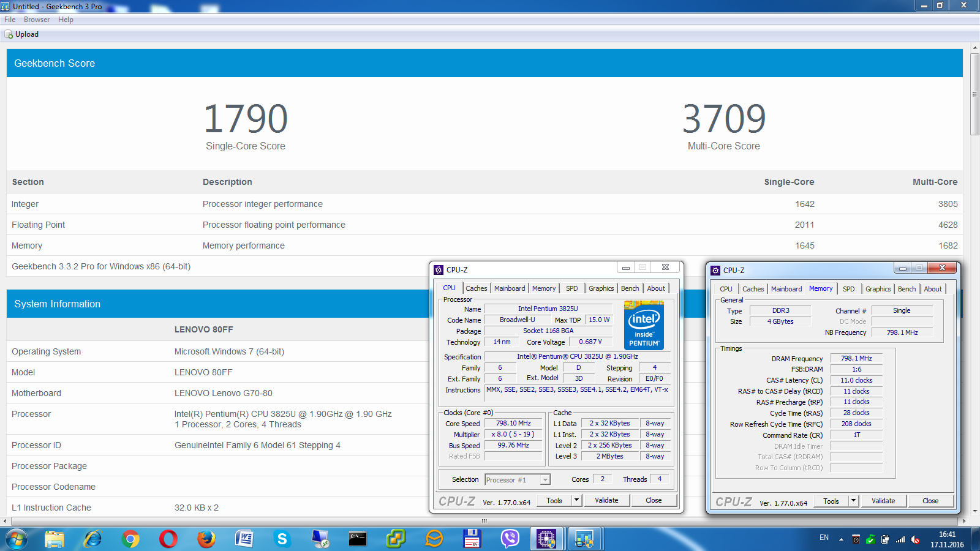Click the DRAM Frequency value '798.1 MHz'
980x551 pixels.
[856, 358]
